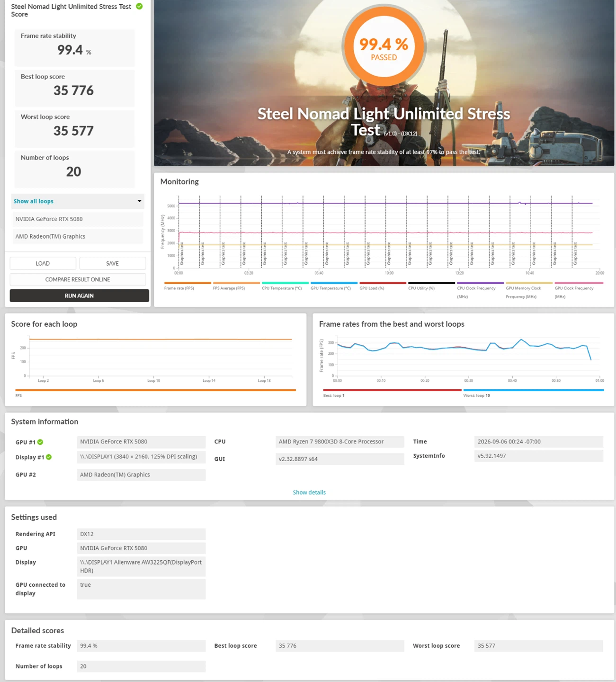Image resolution: width=616 pixels, height=682 pixels.
Task: Click the 'true' GPU connected to display value
Action: tap(141, 589)
